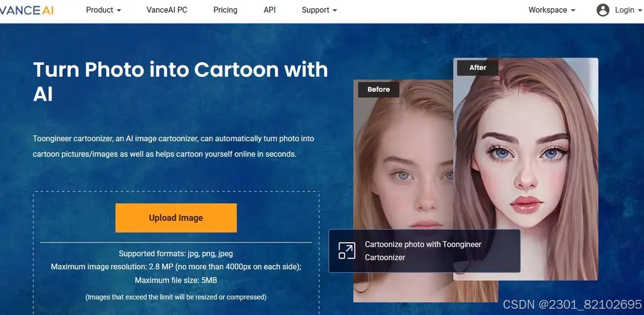Open the Login dropdown

tap(628, 10)
